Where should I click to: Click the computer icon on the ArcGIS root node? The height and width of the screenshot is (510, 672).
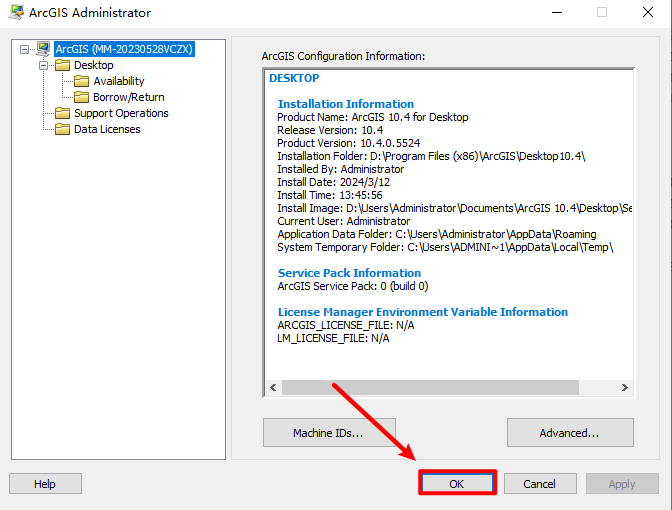43,48
